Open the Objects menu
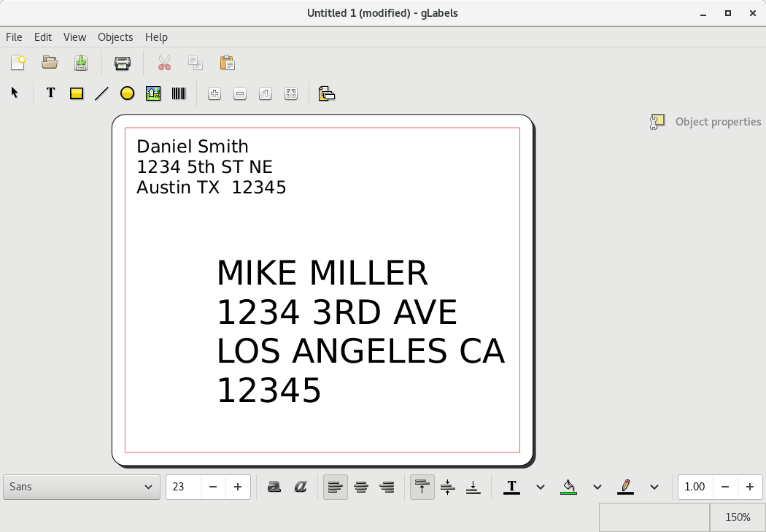Viewport: 766px width, 532px height. (115, 37)
